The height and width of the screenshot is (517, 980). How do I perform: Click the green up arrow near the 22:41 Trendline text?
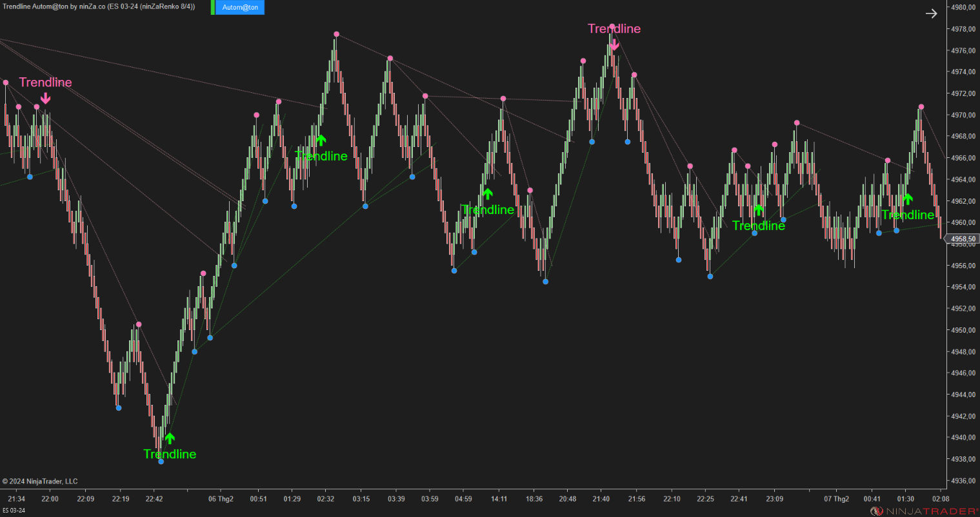coord(759,209)
